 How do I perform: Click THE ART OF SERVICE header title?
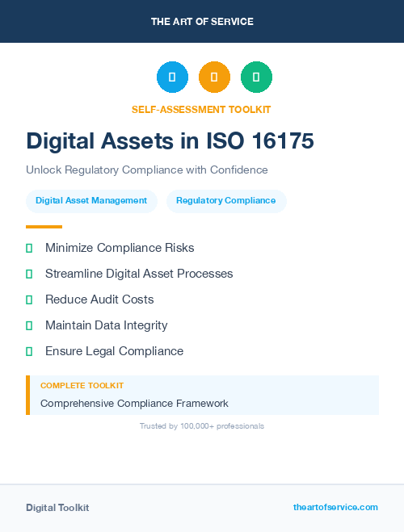[202, 22]
